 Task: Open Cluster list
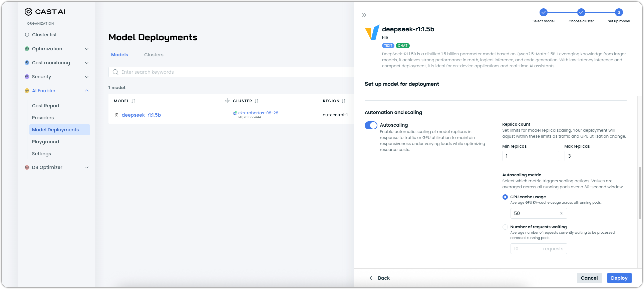click(44, 35)
